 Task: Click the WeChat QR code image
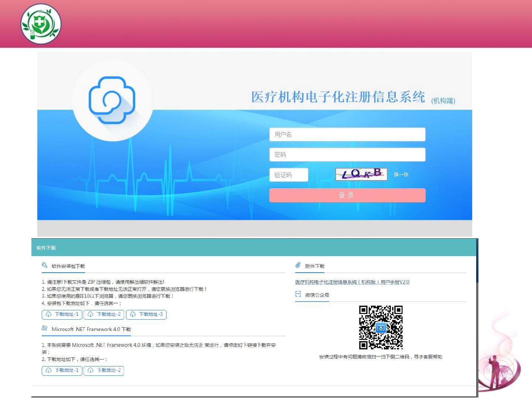click(x=381, y=327)
